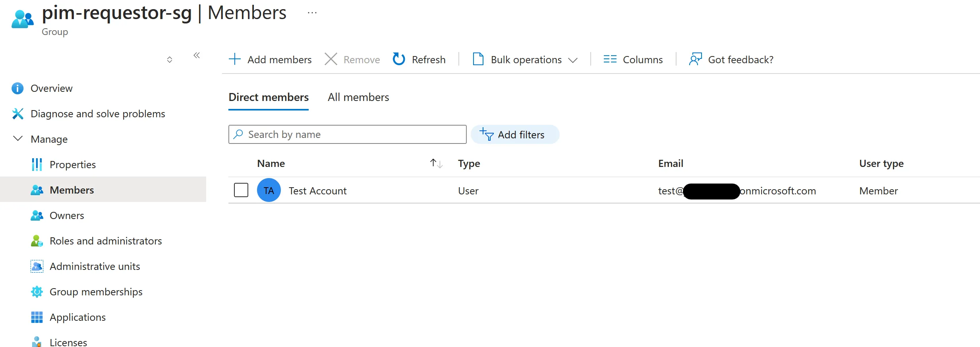Viewport: 980px width, 347px height.
Task: Click the Properties bars icon
Action: [37, 165]
